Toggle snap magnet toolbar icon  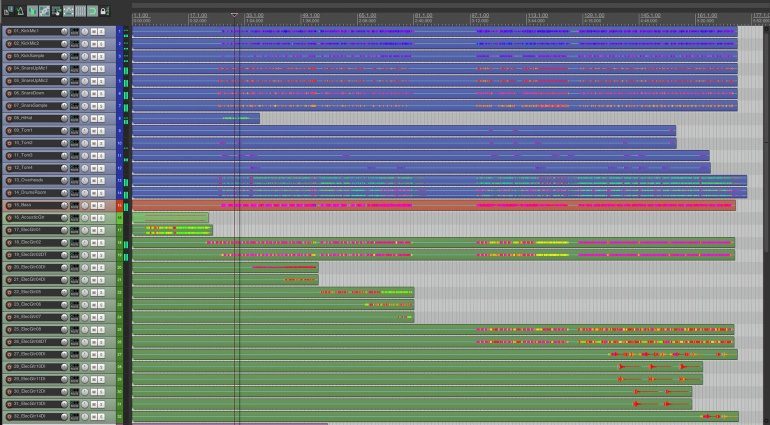(92, 11)
